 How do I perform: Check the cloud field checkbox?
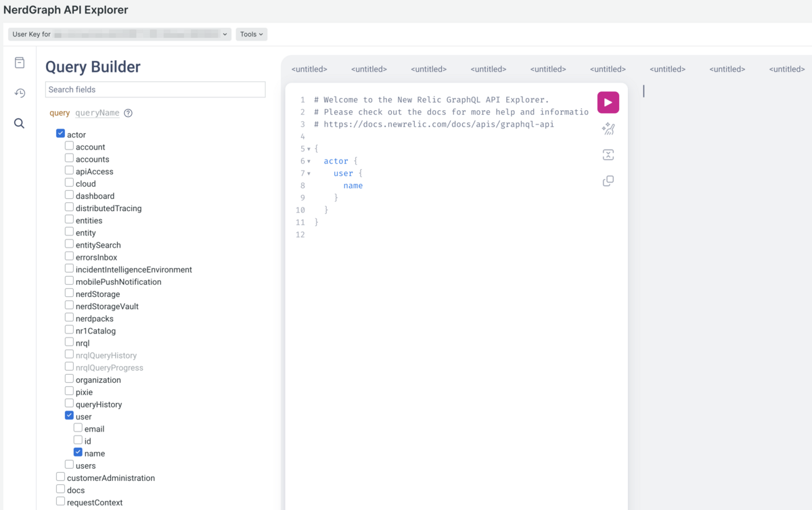(69, 183)
